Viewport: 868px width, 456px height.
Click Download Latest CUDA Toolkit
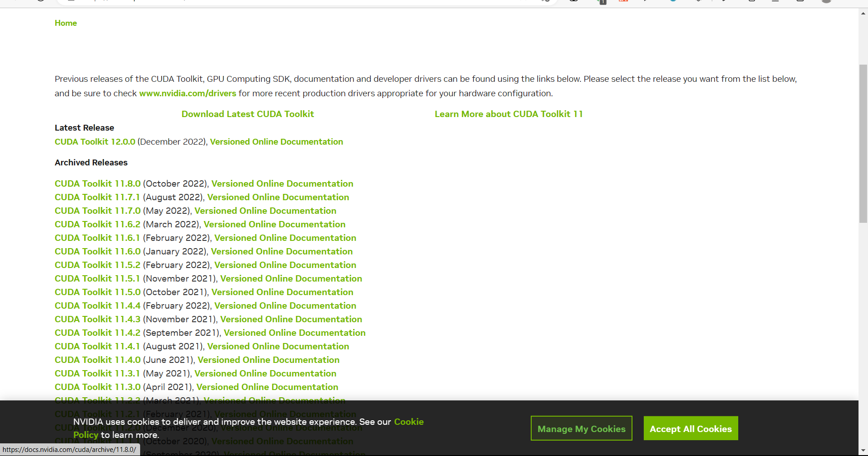click(x=248, y=114)
